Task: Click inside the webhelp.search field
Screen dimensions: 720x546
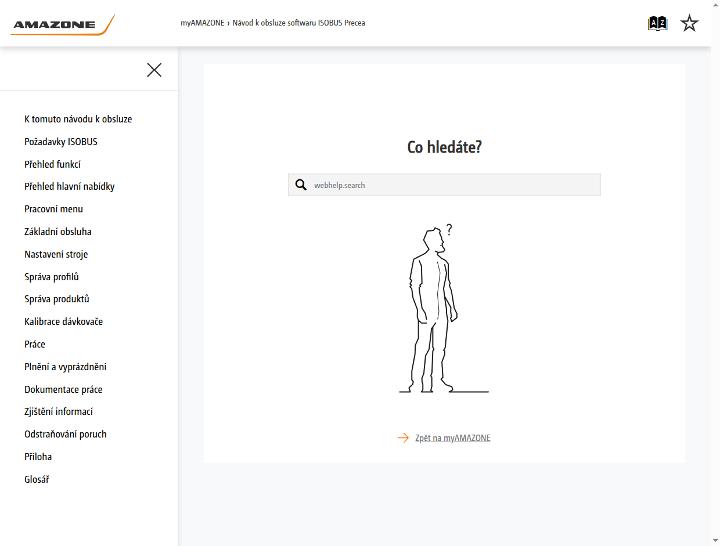Action: click(x=444, y=185)
